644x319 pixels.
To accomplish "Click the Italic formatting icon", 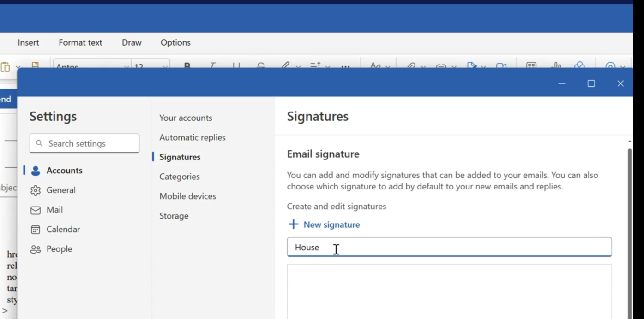I will (212, 66).
